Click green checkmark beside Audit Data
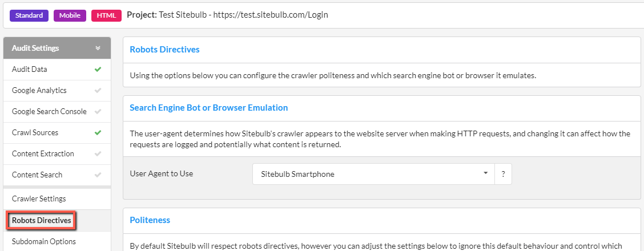The image size is (644, 251). (x=98, y=70)
